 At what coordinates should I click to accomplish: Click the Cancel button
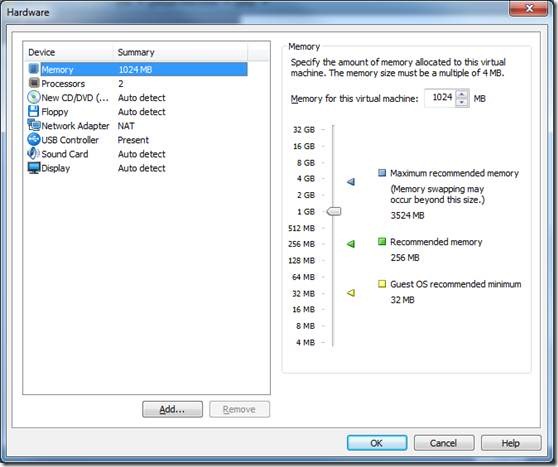444,443
